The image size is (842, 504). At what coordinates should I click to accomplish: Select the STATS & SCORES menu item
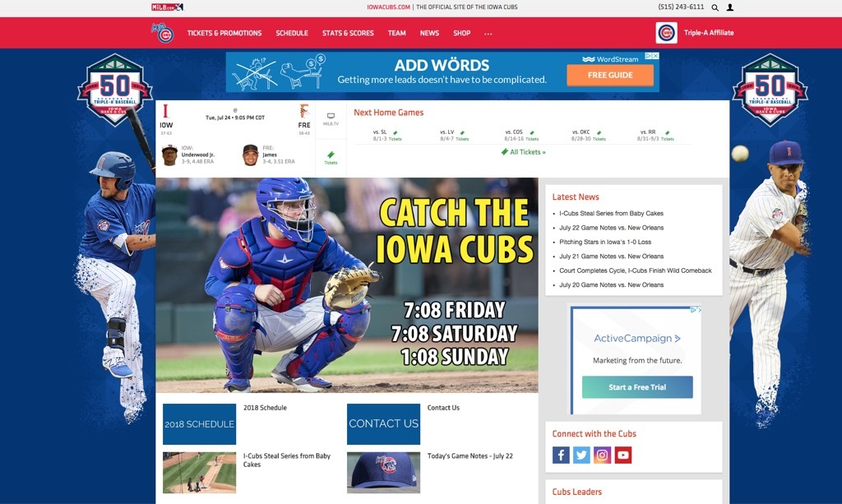348,33
